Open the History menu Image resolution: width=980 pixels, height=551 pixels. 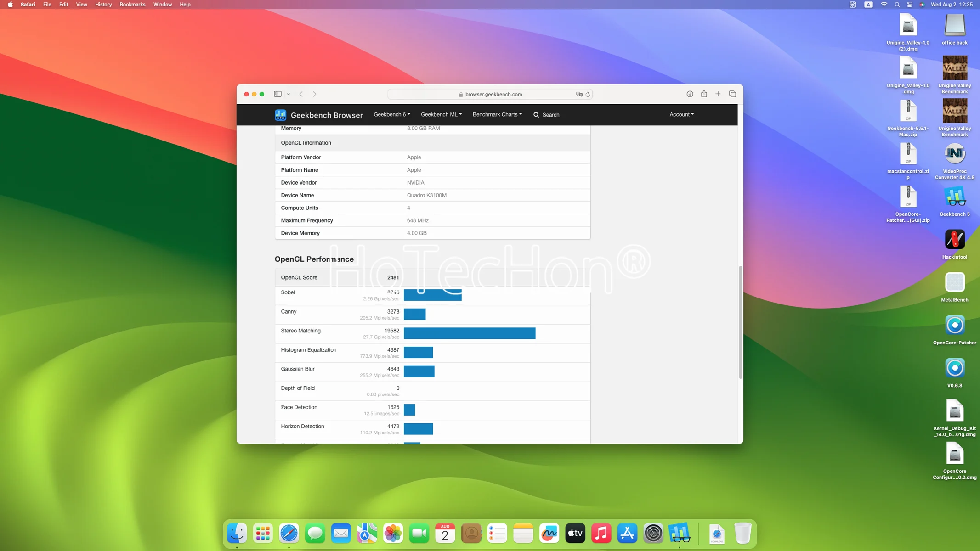(x=103, y=5)
